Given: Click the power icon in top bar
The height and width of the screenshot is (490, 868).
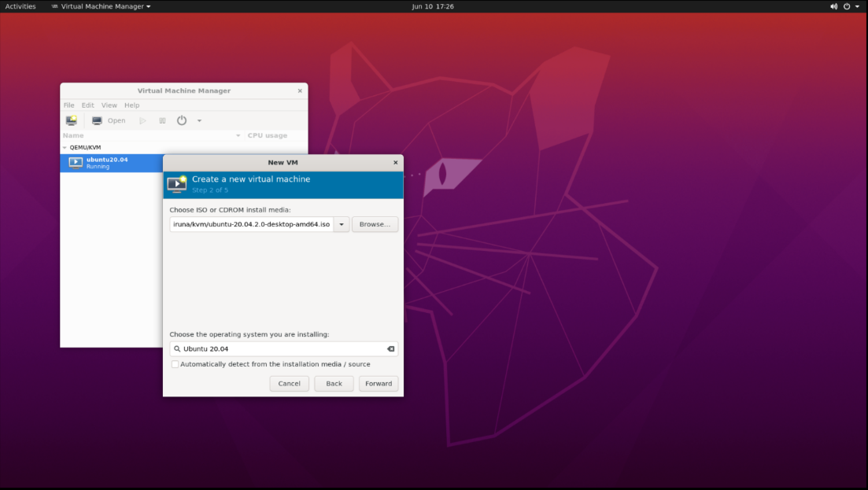Looking at the screenshot, I should coord(847,6).
